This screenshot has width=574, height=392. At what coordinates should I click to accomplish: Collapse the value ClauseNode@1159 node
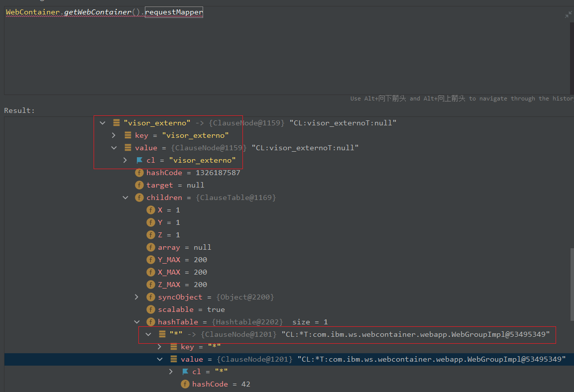pos(114,148)
